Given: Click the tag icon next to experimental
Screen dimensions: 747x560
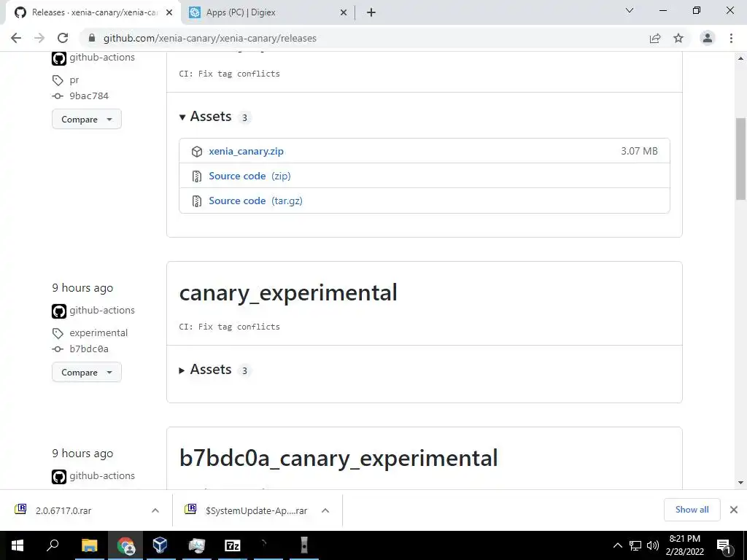Looking at the screenshot, I should coord(58,333).
